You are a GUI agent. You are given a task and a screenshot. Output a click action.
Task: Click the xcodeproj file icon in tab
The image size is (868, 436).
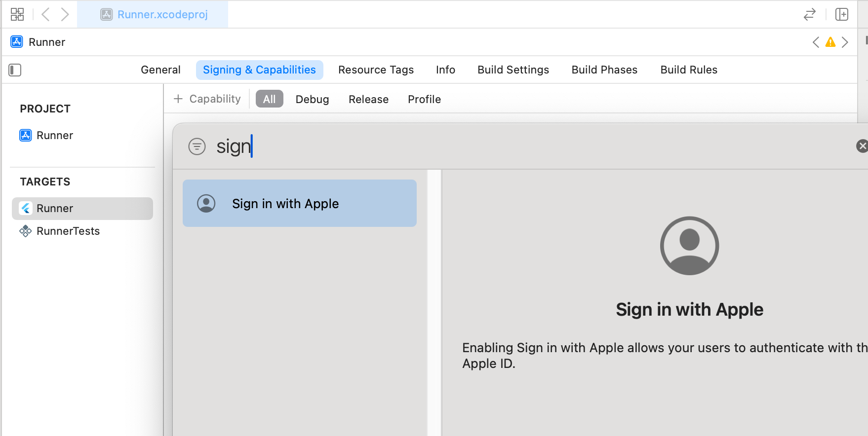[107, 14]
